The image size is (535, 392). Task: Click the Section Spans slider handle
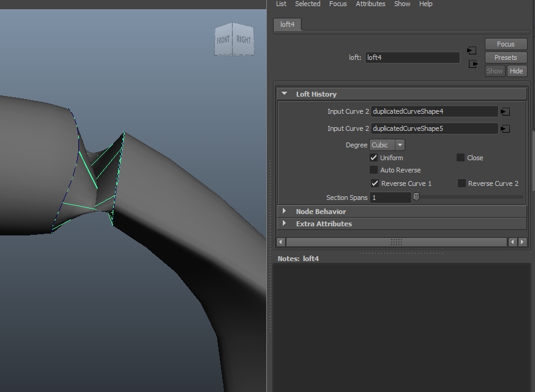(416, 197)
